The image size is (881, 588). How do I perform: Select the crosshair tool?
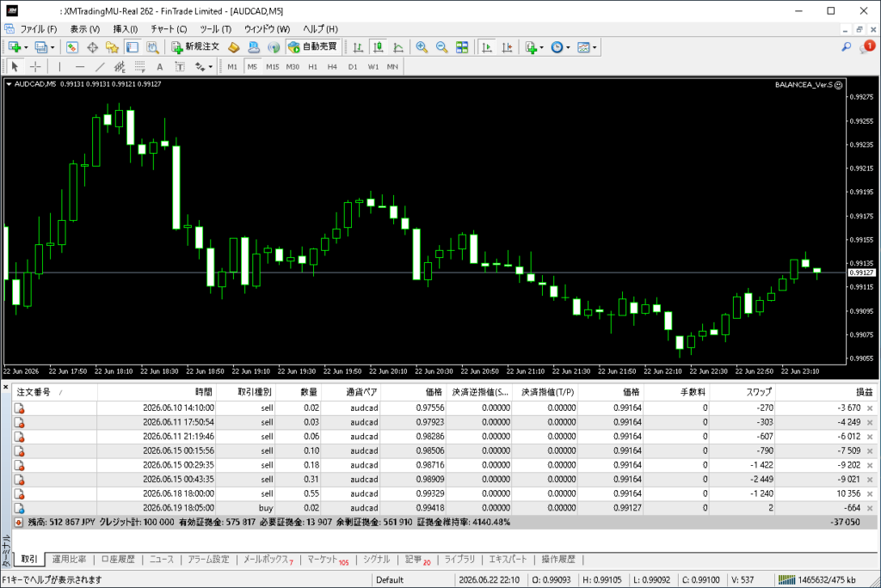click(35, 67)
